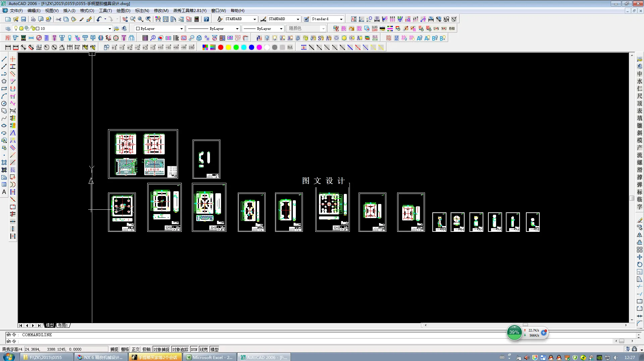The width and height of the screenshot is (644, 361).
Task: Open the 燕秀工具箱2.81(Y) menu
Action: 190,10
